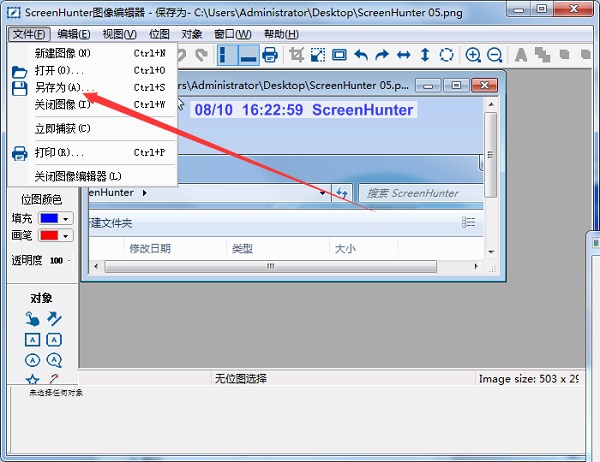
Task: Click the text A icon in toolbar
Action: [521, 55]
